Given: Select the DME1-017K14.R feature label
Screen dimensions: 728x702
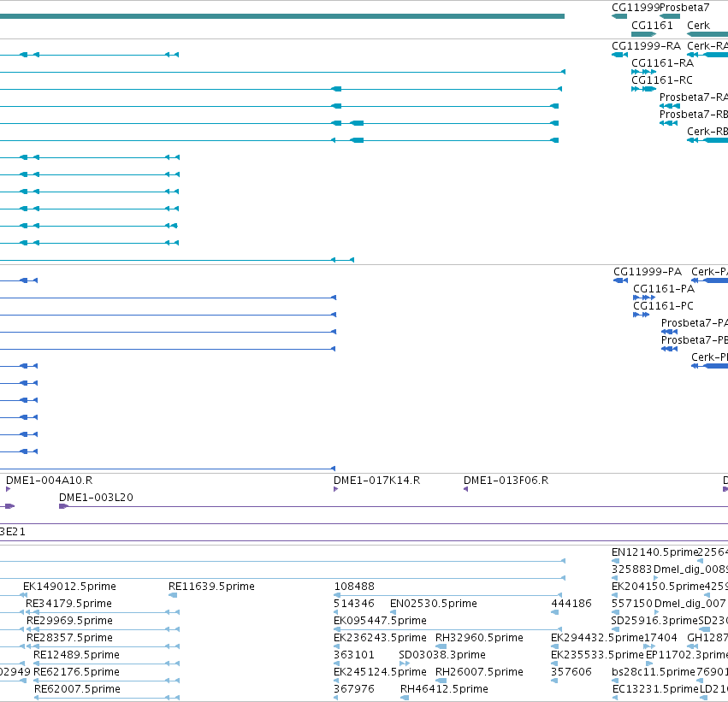Looking at the screenshot, I should point(376,481).
